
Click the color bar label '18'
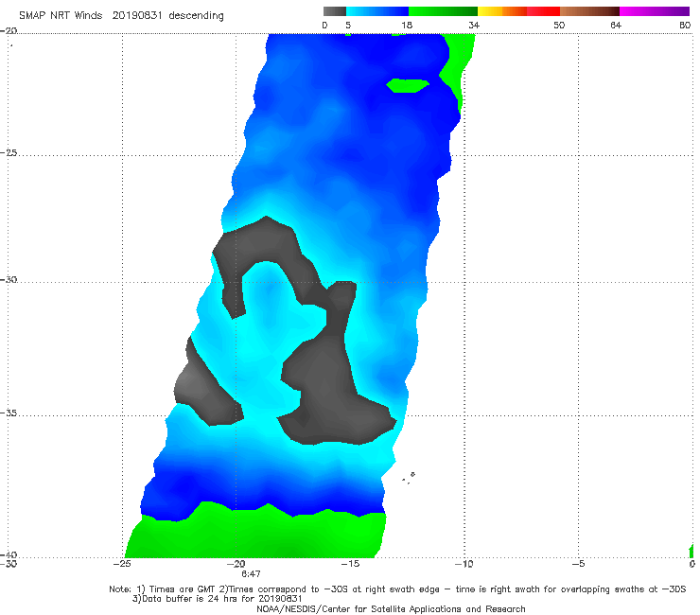(407, 26)
